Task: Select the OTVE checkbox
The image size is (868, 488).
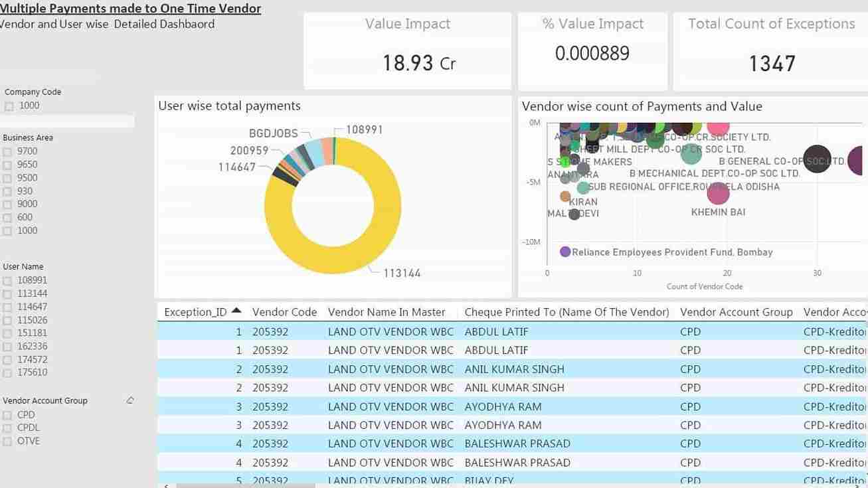Action: (x=7, y=442)
